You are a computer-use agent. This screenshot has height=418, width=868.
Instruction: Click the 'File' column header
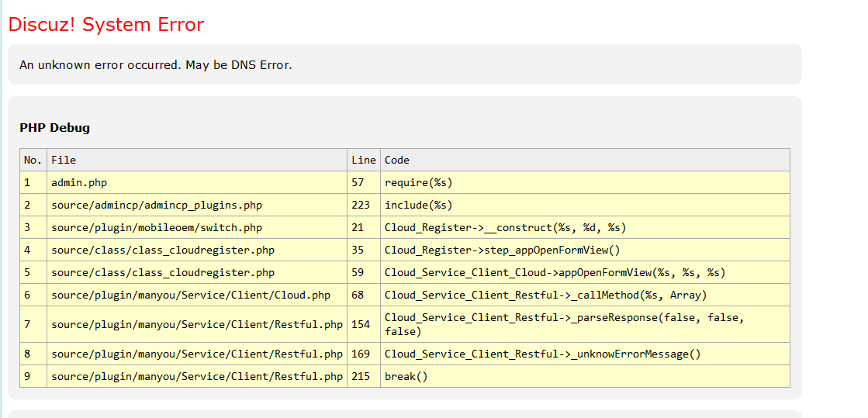coord(197,160)
